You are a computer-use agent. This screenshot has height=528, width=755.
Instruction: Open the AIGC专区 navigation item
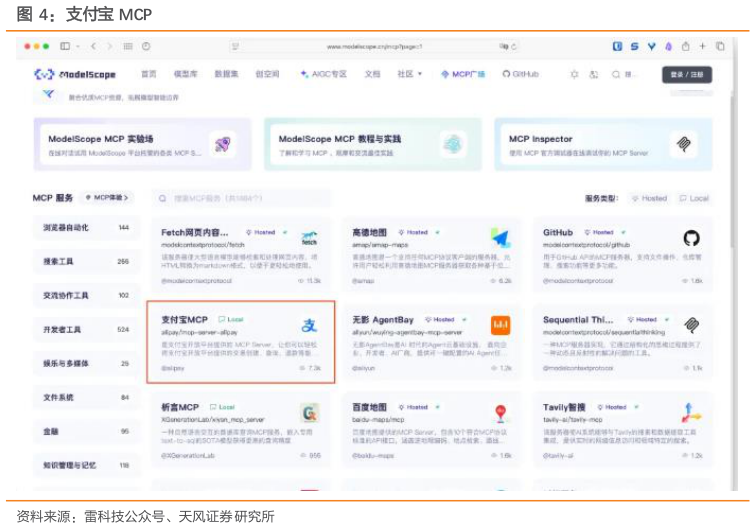coord(324,74)
